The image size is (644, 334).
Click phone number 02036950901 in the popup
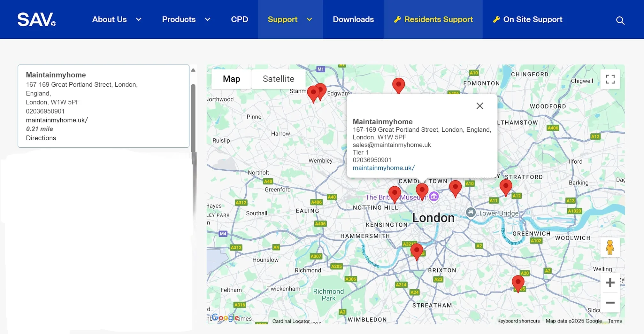372,160
